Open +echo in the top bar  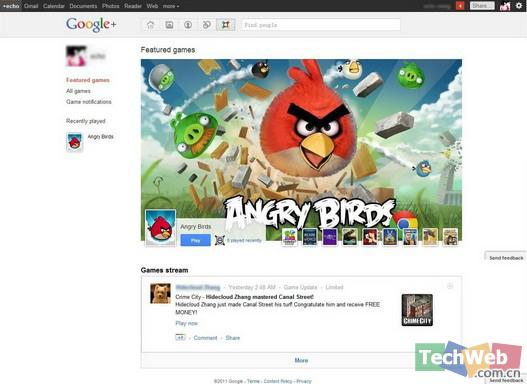click(11, 6)
